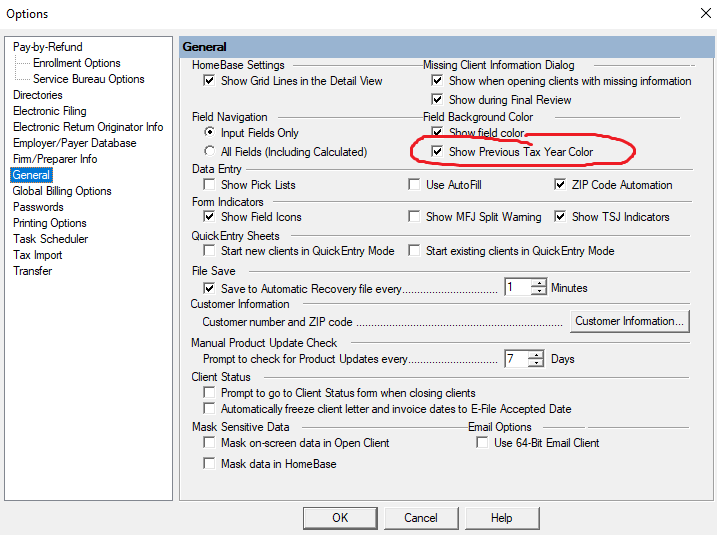Select Printing Options in the sidebar

pos(49,223)
